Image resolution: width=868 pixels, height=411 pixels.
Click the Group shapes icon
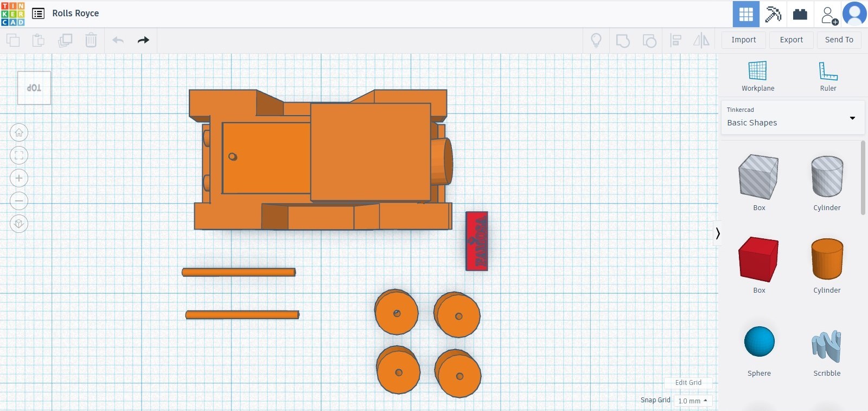(x=623, y=40)
